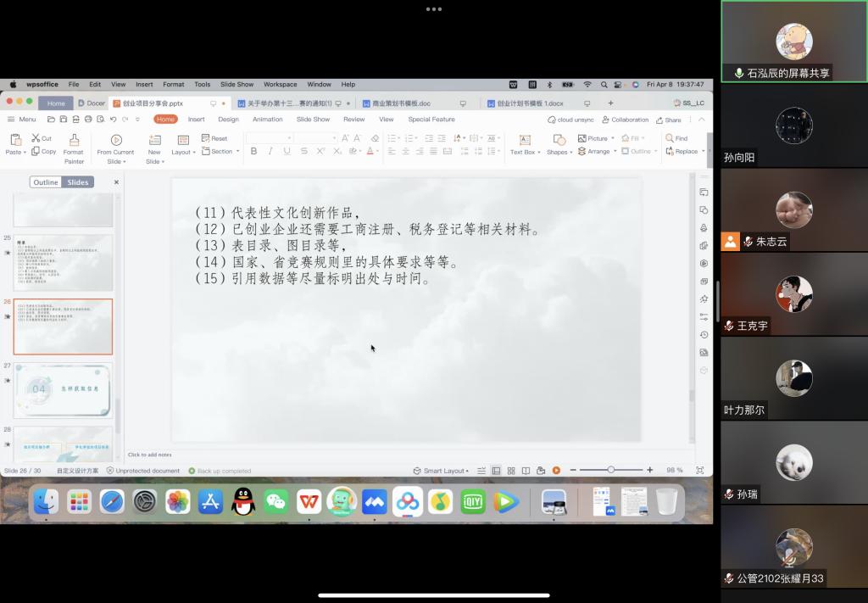Image resolution: width=868 pixels, height=603 pixels.
Task: Click the orange play slideshow button in status bar
Action: pos(556,471)
